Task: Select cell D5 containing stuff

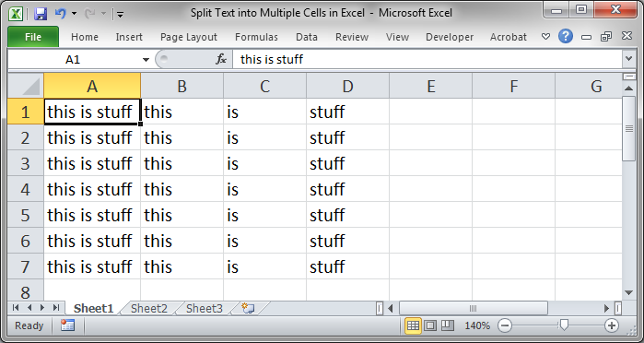Action: point(348,215)
